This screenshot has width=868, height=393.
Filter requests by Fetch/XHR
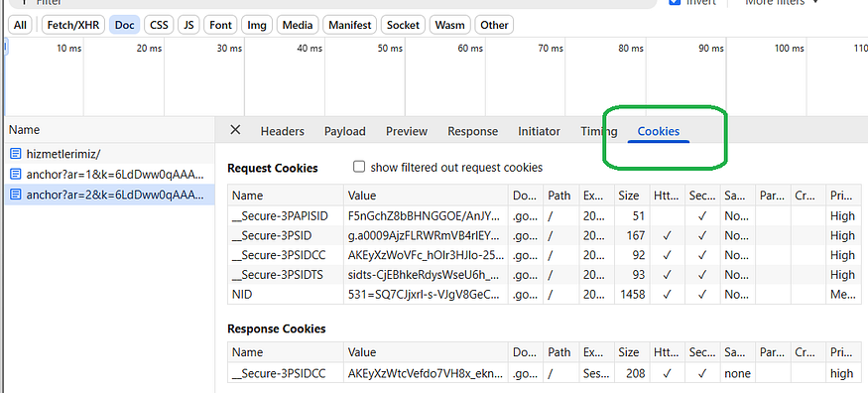pyautogui.click(x=73, y=25)
